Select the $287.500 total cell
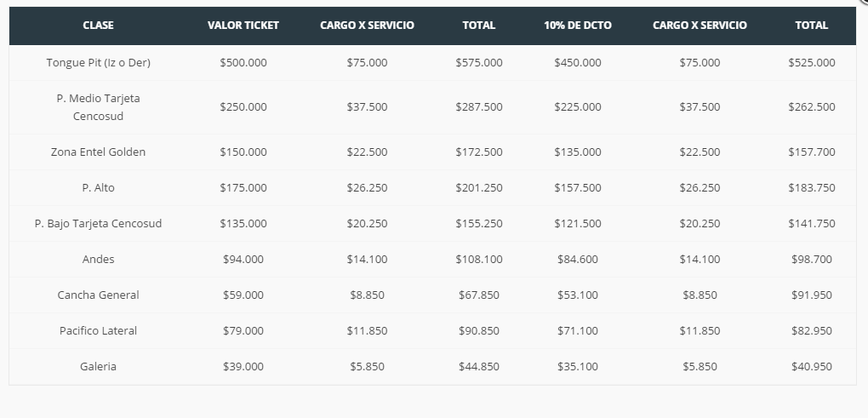This screenshot has width=868, height=418. [478, 107]
